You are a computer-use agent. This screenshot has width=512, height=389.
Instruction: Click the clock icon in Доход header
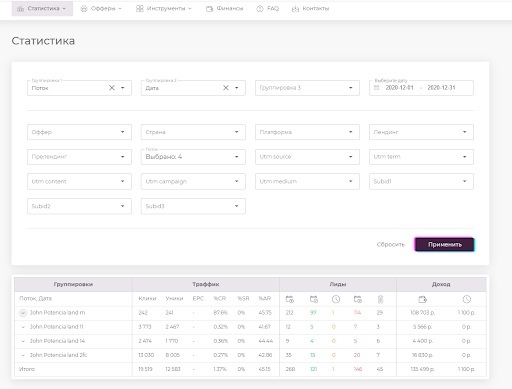(x=467, y=299)
